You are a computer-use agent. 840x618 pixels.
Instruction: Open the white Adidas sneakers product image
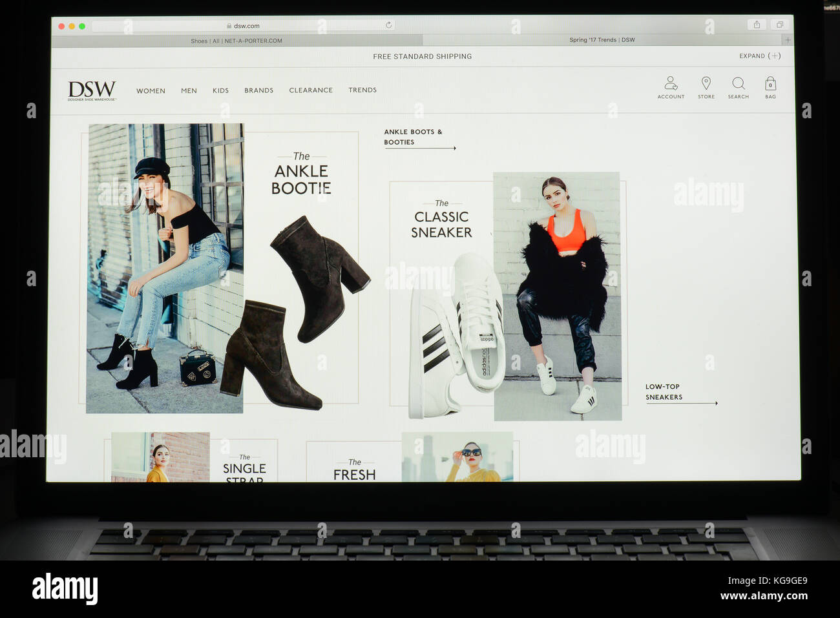click(456, 336)
